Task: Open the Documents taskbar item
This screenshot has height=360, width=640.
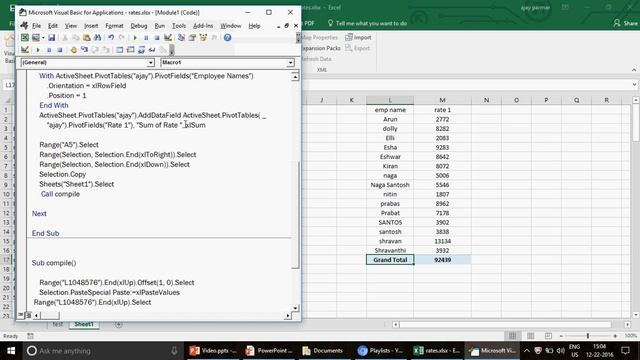Action: click(x=323, y=351)
